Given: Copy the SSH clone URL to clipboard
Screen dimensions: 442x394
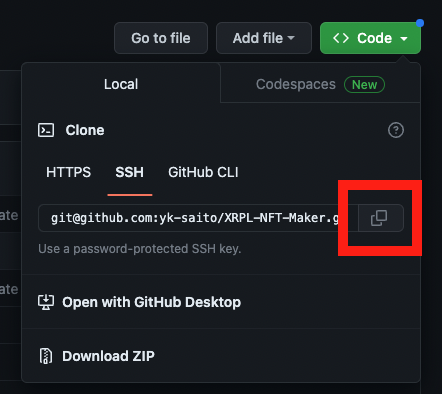Looking at the screenshot, I should [381, 218].
